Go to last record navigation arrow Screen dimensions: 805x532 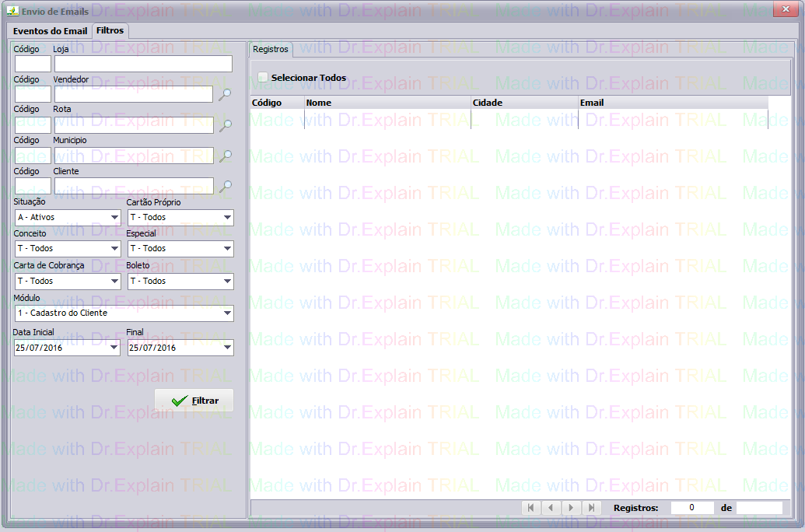[591, 508]
